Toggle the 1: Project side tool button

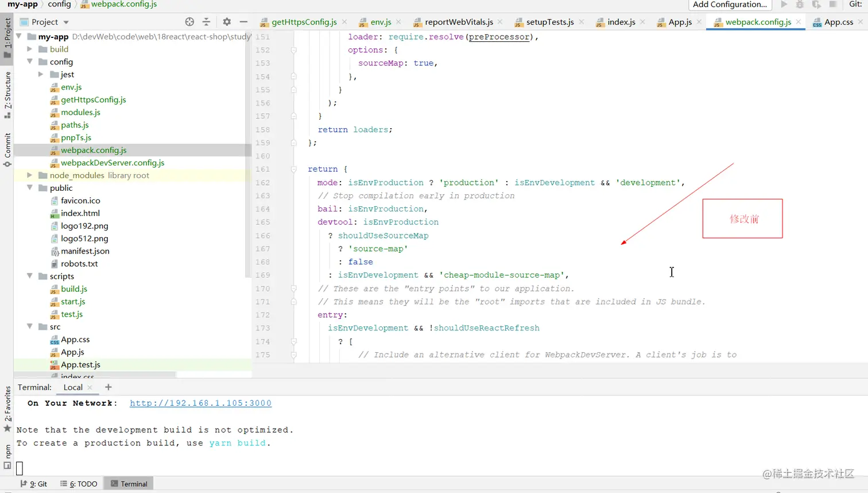(7, 38)
